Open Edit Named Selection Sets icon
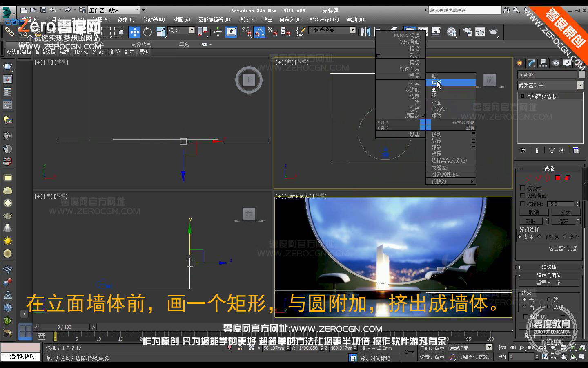 point(301,31)
